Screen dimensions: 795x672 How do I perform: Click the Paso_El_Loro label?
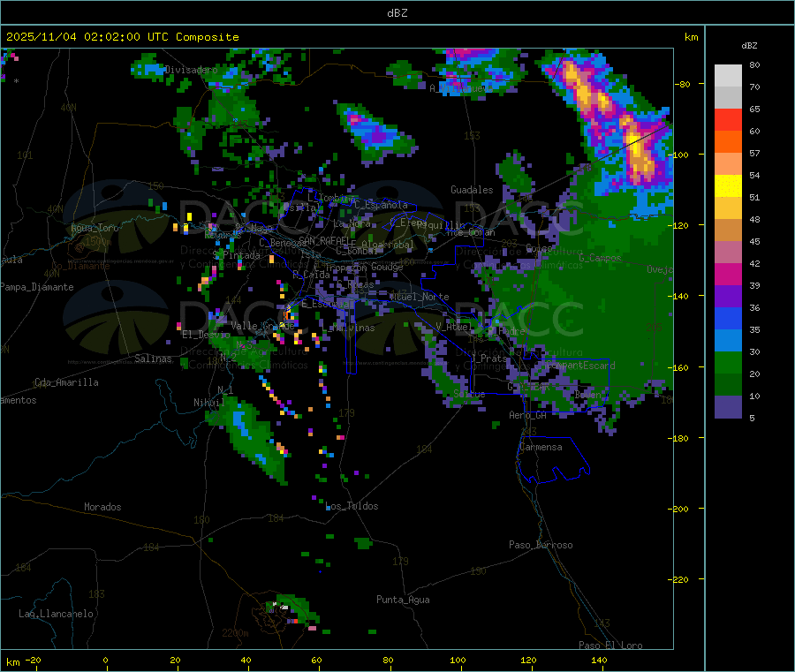(x=610, y=646)
